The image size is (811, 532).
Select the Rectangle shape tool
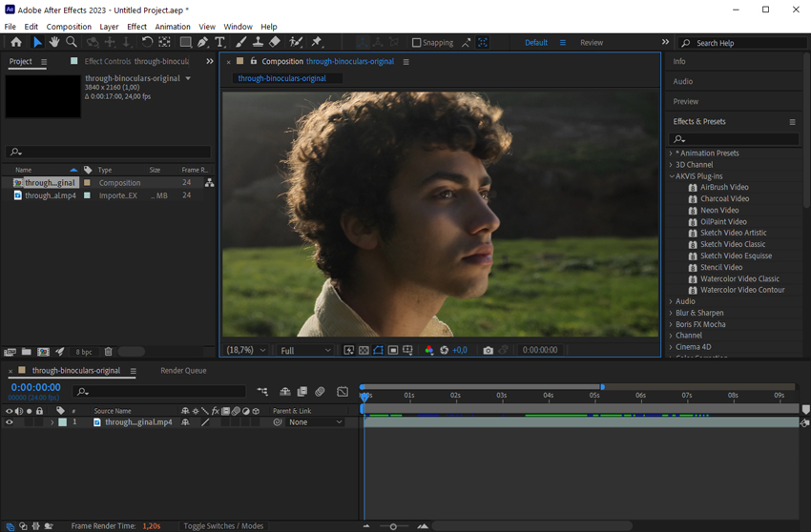(x=185, y=42)
